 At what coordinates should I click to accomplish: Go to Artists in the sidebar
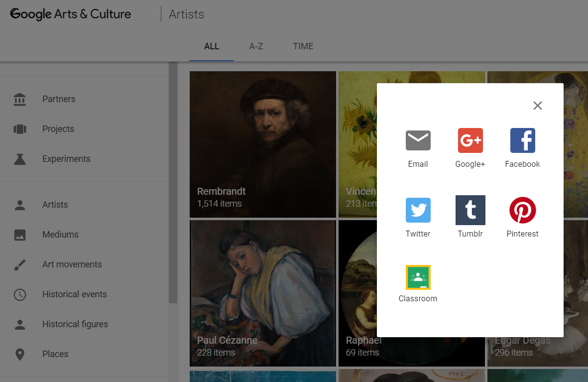55,205
